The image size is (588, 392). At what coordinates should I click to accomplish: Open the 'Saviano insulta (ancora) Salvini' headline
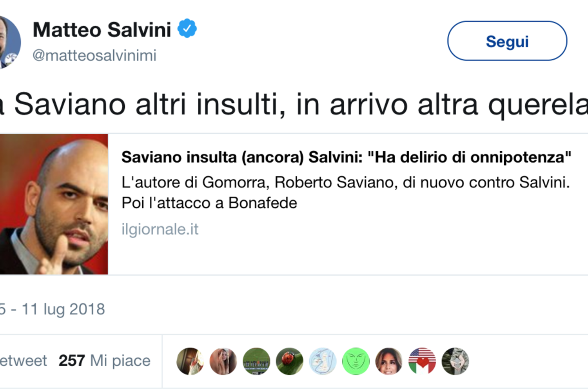pyautogui.click(x=346, y=157)
